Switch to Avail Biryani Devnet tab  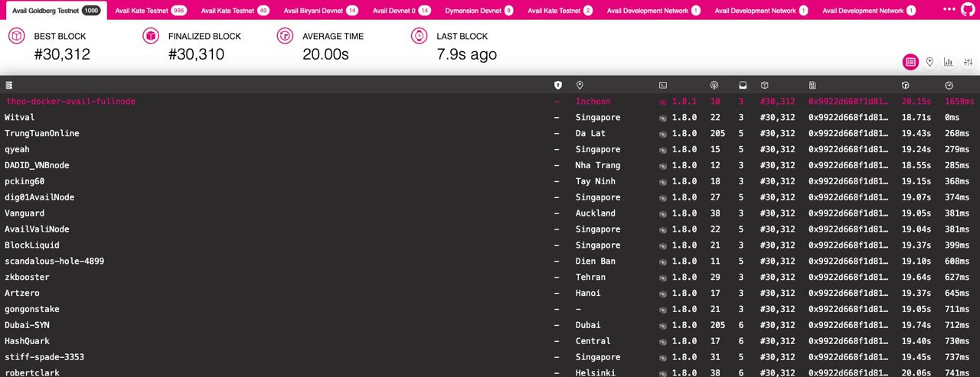coord(321,11)
